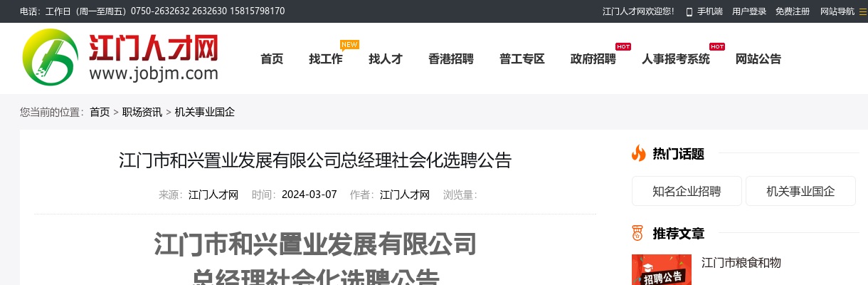Click the 免费注册 link

pos(793,11)
